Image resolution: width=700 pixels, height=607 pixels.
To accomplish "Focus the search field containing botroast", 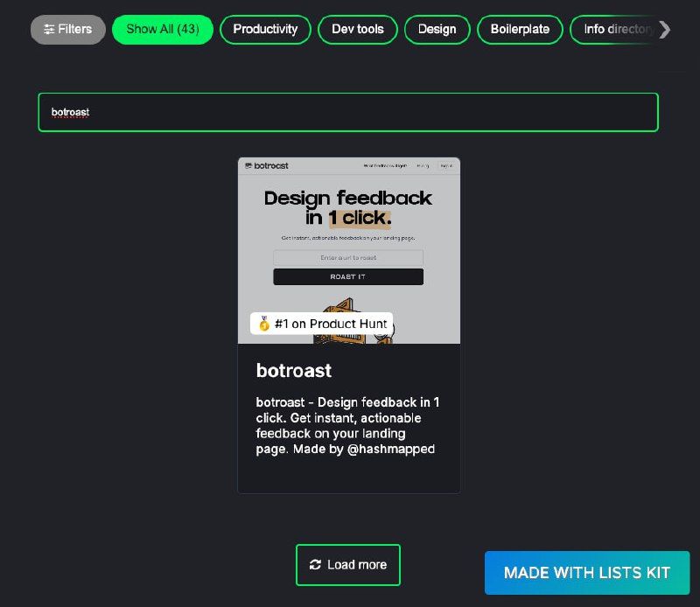I will (x=348, y=112).
